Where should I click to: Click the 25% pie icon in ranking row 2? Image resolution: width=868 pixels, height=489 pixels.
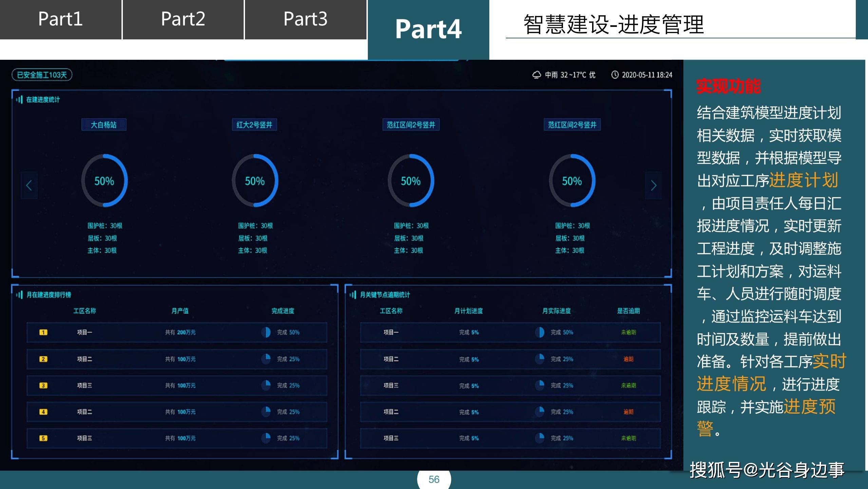(266, 359)
